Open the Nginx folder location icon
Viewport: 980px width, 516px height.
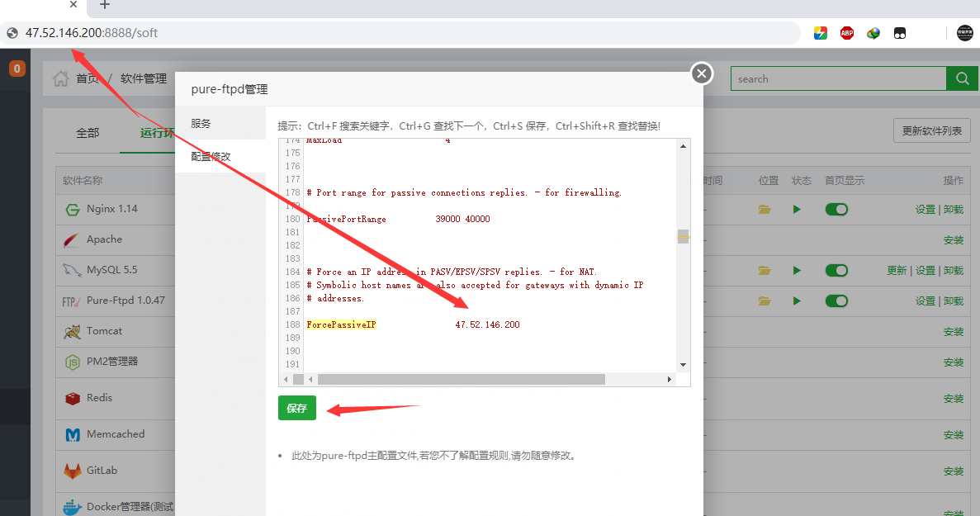(765, 210)
